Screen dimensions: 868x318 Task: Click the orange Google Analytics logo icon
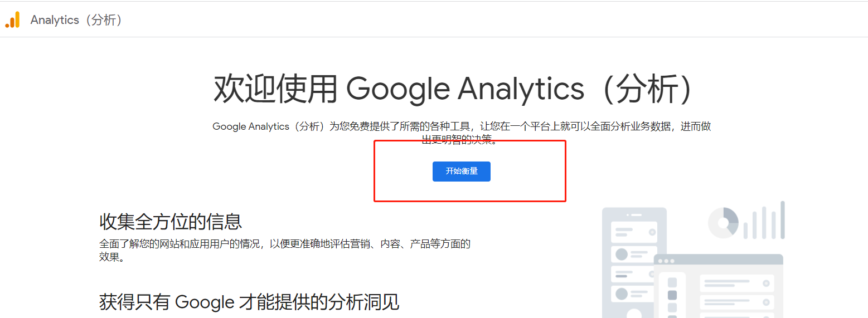(x=12, y=20)
